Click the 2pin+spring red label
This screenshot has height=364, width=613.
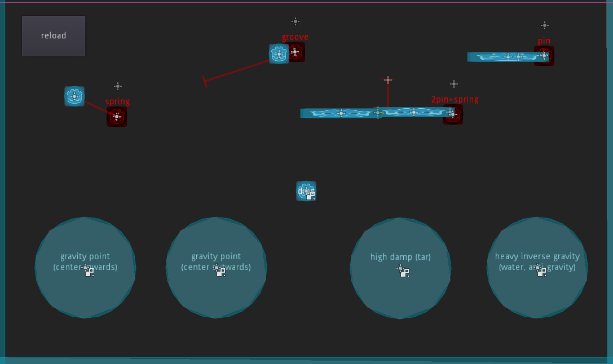point(455,100)
